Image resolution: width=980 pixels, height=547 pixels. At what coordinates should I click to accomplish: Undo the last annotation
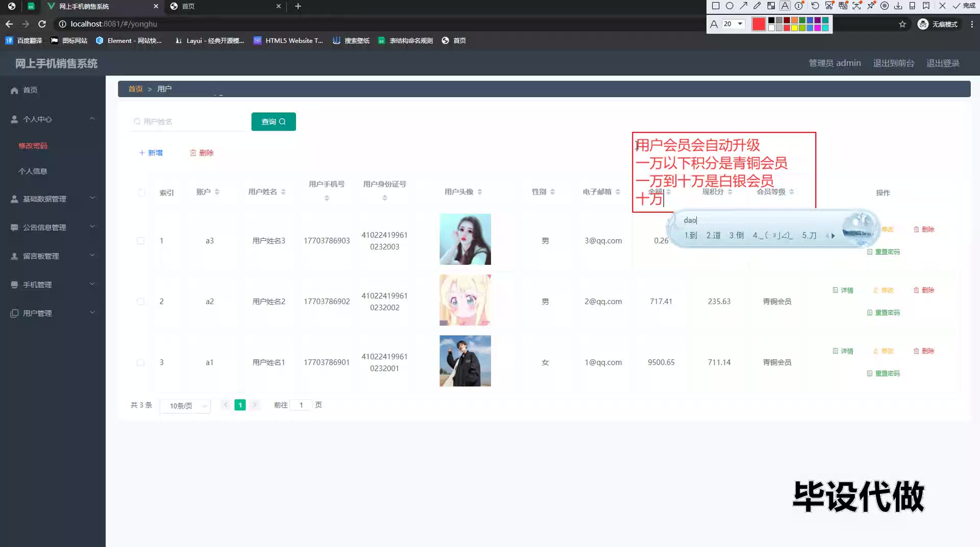tap(815, 6)
